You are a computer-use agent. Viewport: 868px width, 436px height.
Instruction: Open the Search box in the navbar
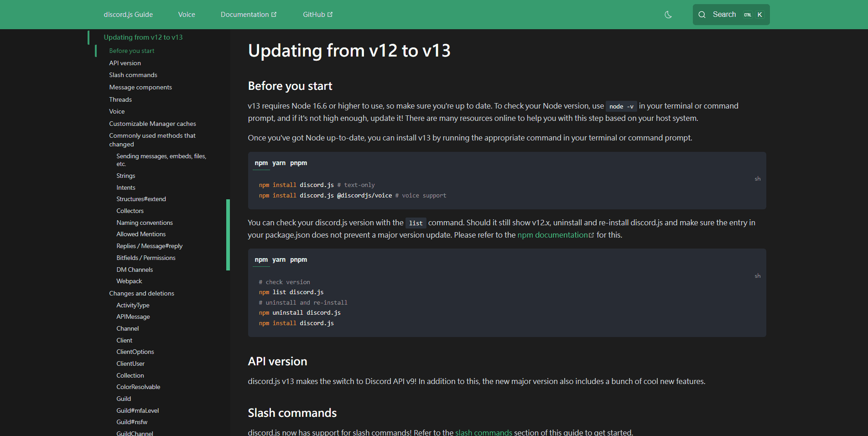(x=731, y=15)
